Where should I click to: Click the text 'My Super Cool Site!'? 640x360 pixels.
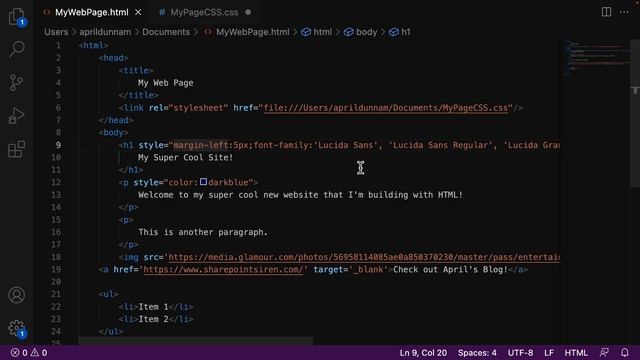click(x=185, y=158)
